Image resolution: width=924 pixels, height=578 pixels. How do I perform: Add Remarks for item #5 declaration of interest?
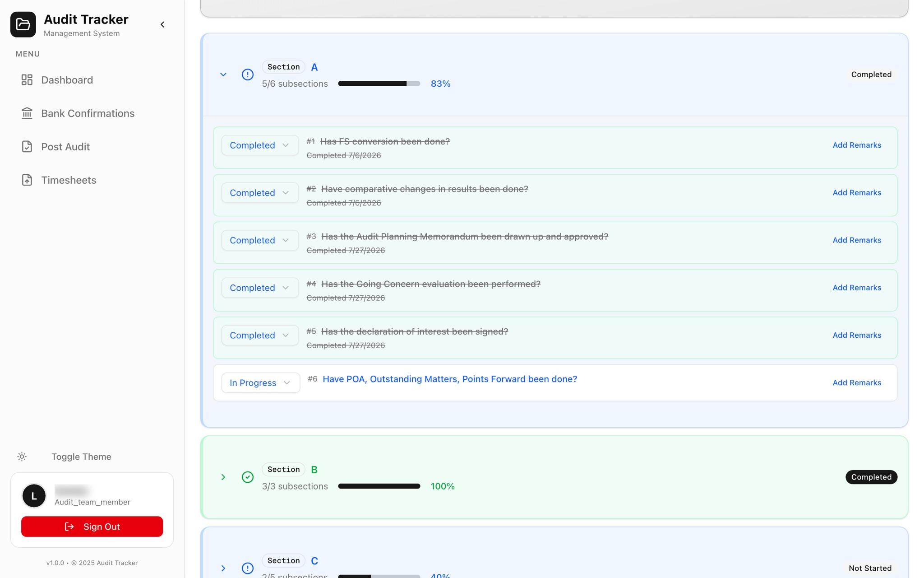857,335
